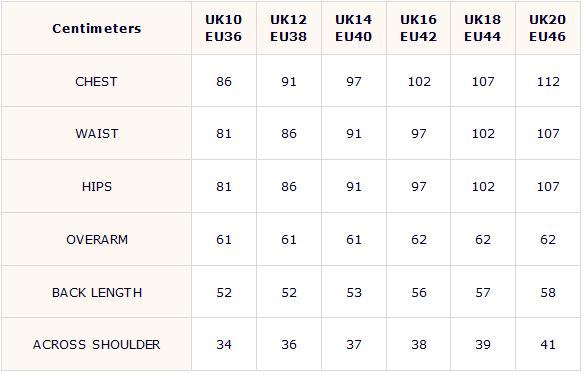Click the BACK LENGTH row label
Screen dimensions: 584x374
[97, 293]
